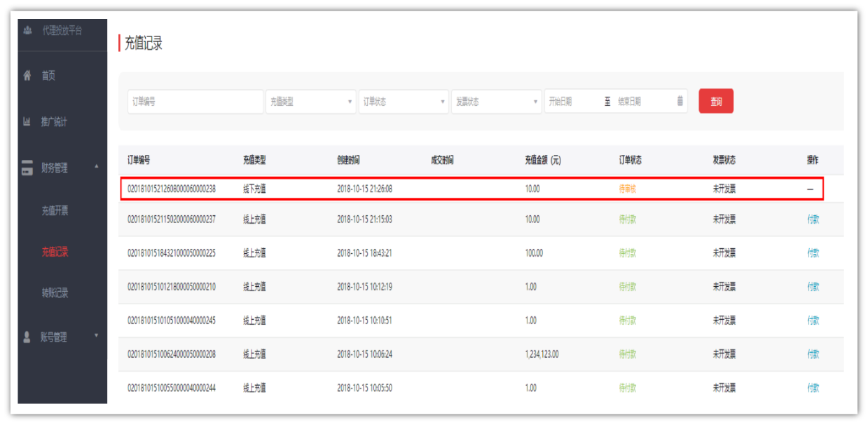Image resolution: width=868 pixels, height=425 pixels.
Task: Click the calendar icon in date filter
Action: point(680,102)
